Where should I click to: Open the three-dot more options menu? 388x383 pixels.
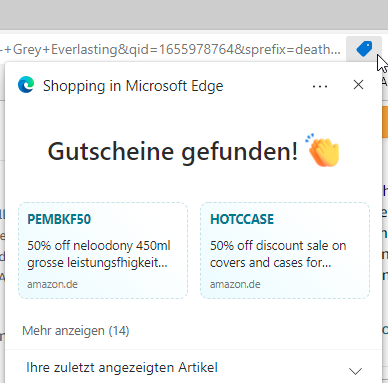(x=320, y=86)
